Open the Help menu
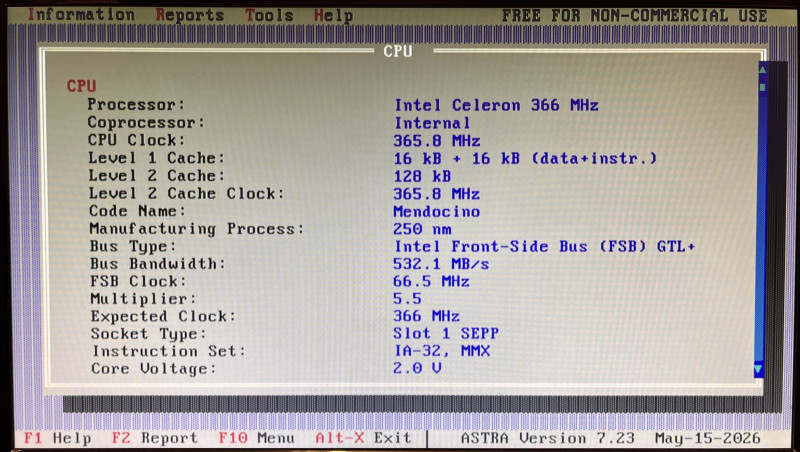 [x=333, y=16]
